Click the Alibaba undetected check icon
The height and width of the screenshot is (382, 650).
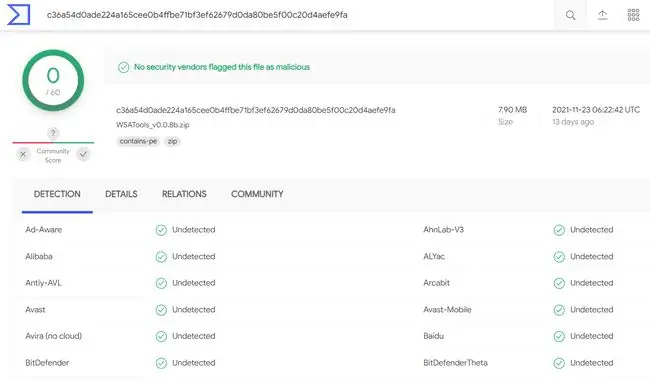[x=161, y=257]
